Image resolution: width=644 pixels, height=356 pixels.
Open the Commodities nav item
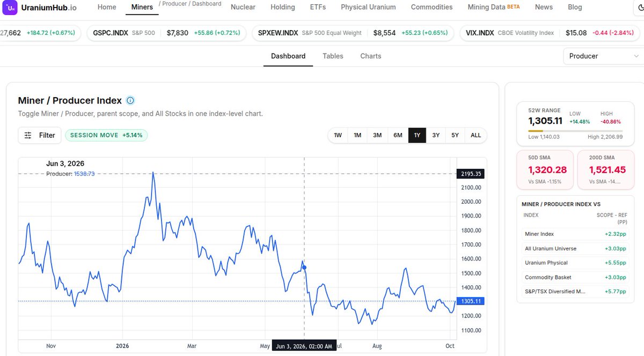click(431, 7)
